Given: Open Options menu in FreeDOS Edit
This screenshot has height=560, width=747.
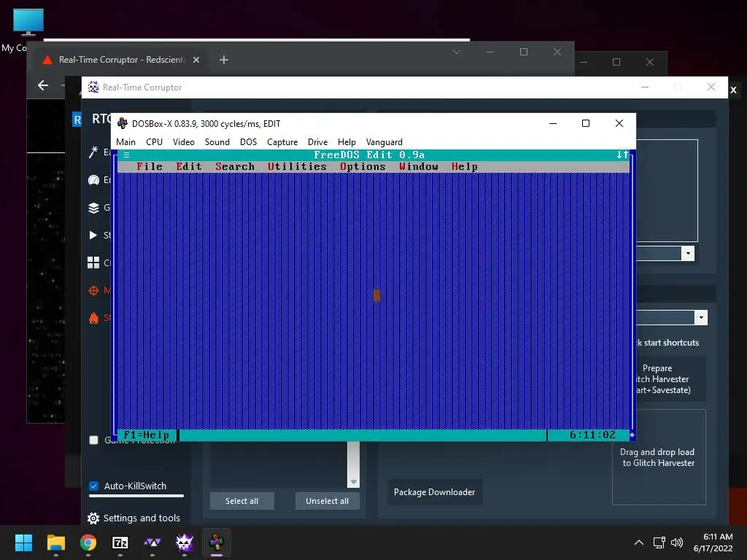Looking at the screenshot, I should [x=363, y=167].
